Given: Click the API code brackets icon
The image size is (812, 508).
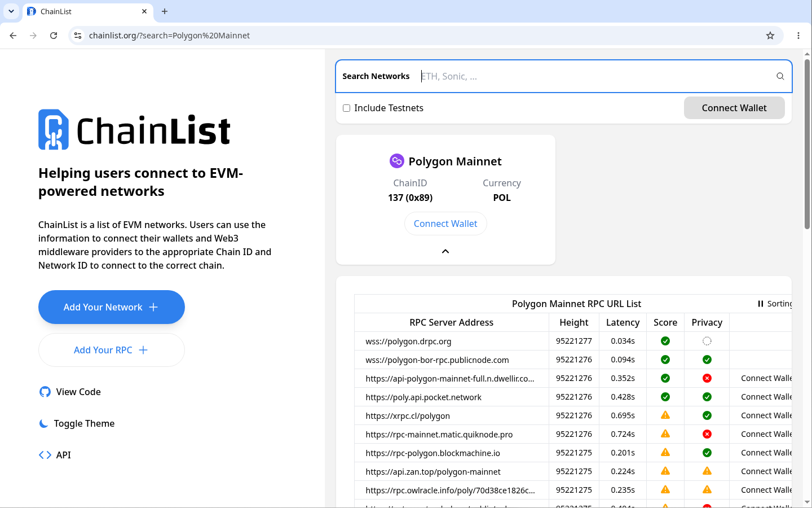Looking at the screenshot, I should click(x=45, y=455).
